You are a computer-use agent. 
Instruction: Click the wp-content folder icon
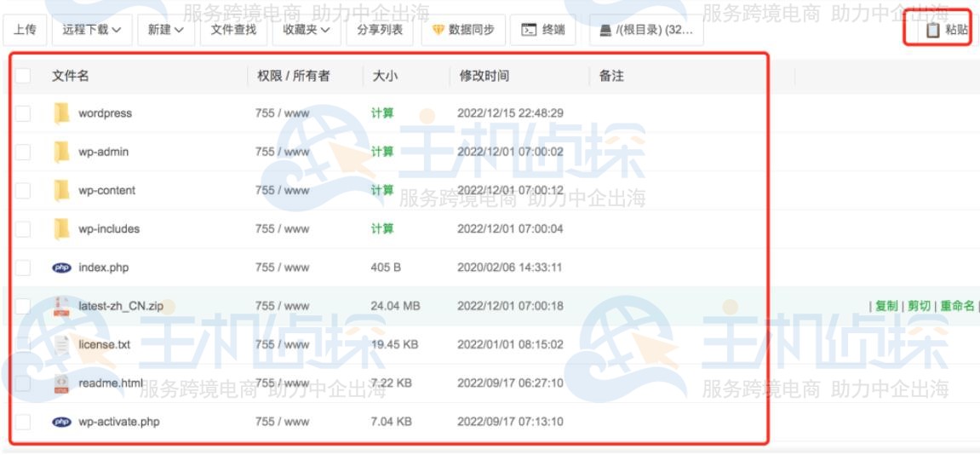(61, 190)
